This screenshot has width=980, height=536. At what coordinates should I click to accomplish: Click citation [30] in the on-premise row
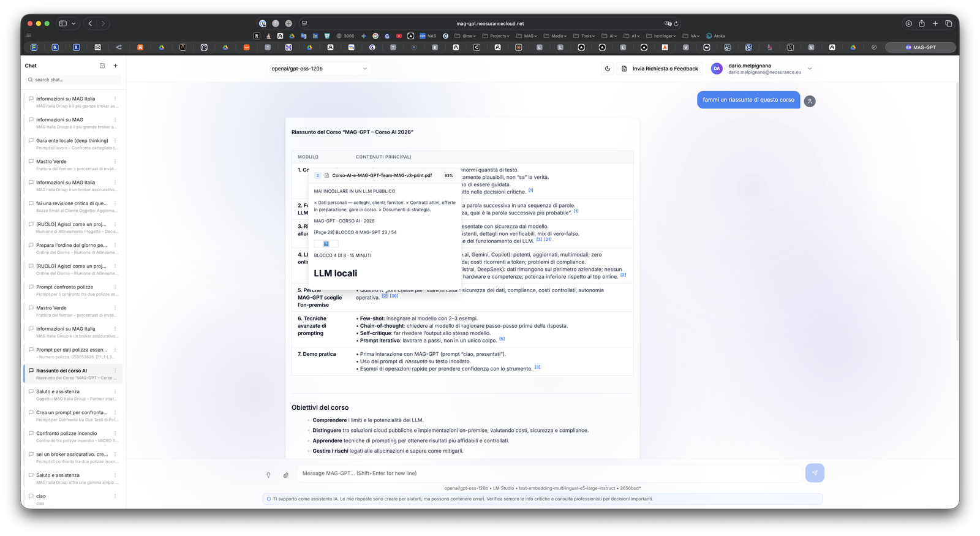394,296
